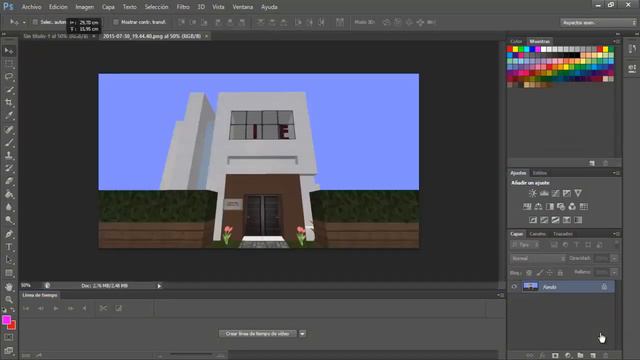
Task: Select the Hand tool
Action: click(9, 287)
